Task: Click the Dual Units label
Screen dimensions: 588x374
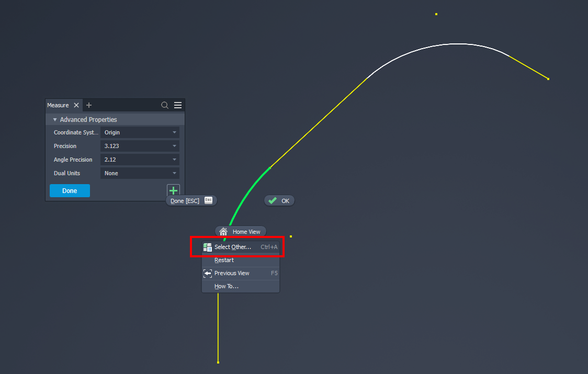Action: pos(67,173)
